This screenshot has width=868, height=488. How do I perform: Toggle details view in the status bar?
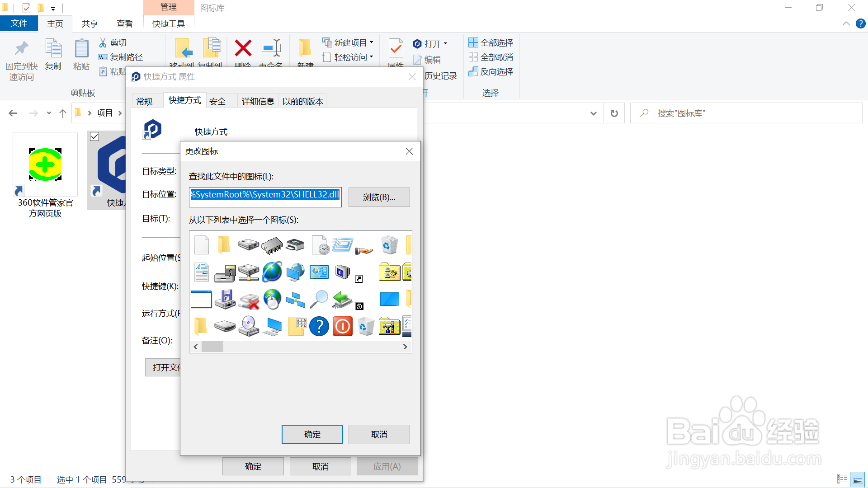pos(842,479)
